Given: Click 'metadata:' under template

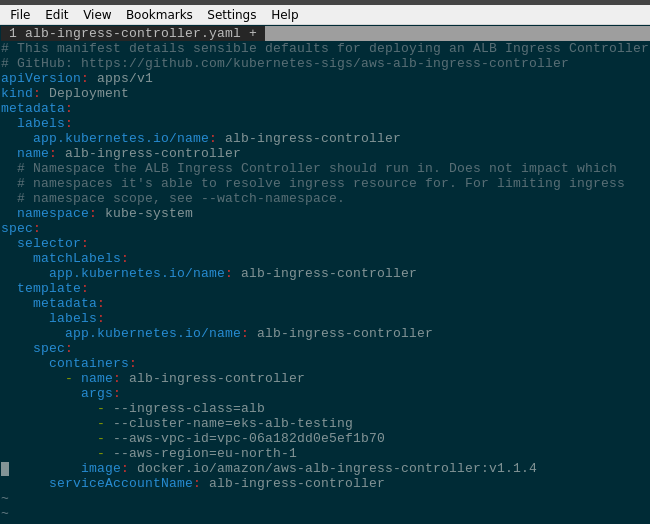Looking at the screenshot, I should pyautogui.click(x=68, y=303).
